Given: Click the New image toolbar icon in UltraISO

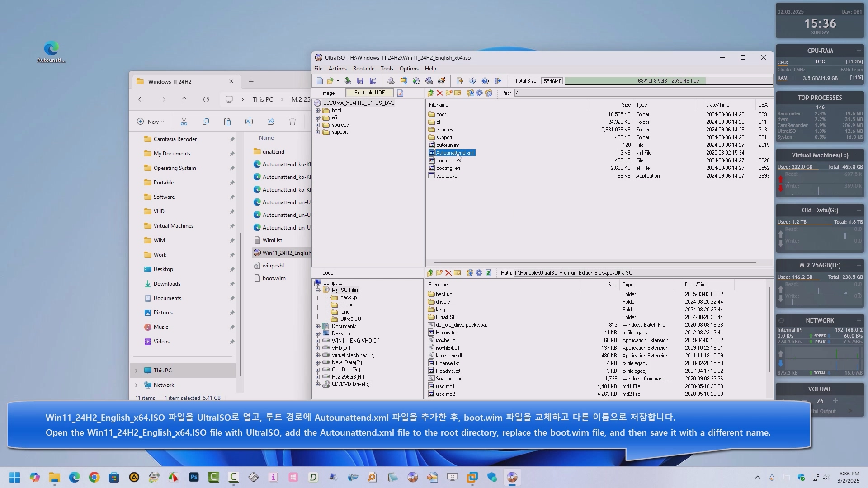Looking at the screenshot, I should pos(320,81).
